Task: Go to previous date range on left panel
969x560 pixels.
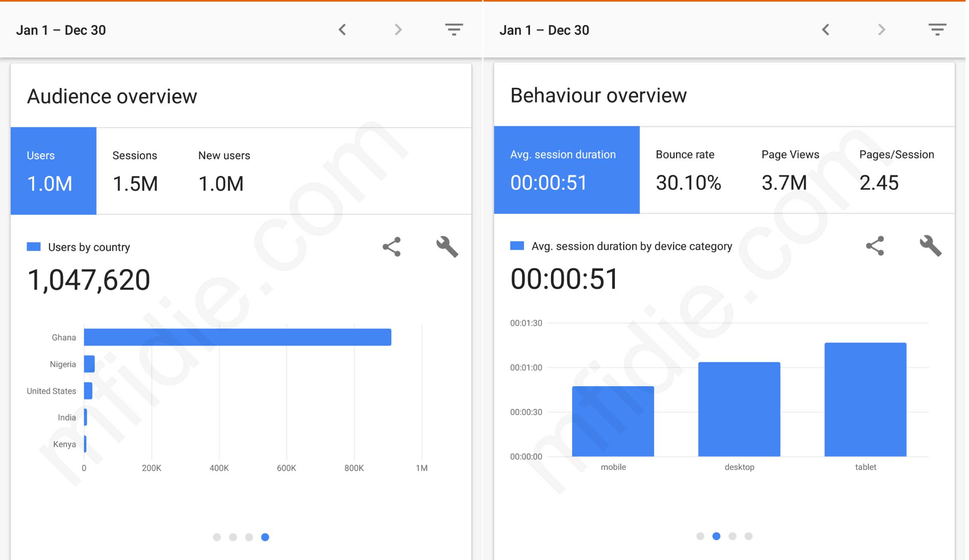Action: click(x=342, y=30)
